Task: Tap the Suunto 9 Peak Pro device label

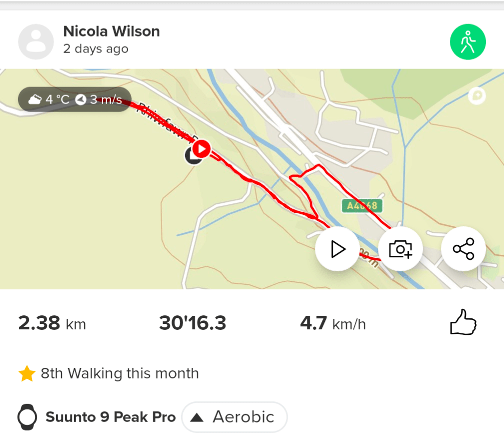Action: point(111,417)
